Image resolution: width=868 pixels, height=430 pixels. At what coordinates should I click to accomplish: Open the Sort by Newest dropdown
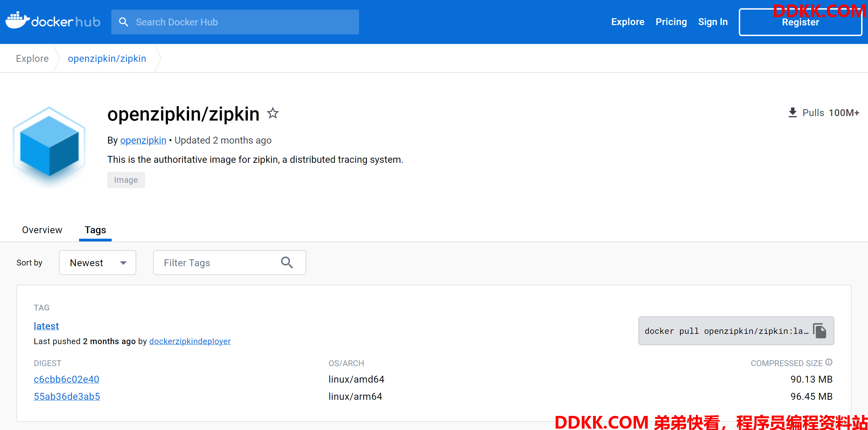click(98, 262)
